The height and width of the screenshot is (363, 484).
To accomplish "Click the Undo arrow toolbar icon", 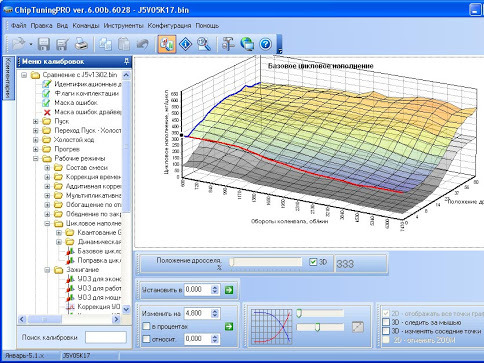I will pyautogui.click(x=143, y=44).
